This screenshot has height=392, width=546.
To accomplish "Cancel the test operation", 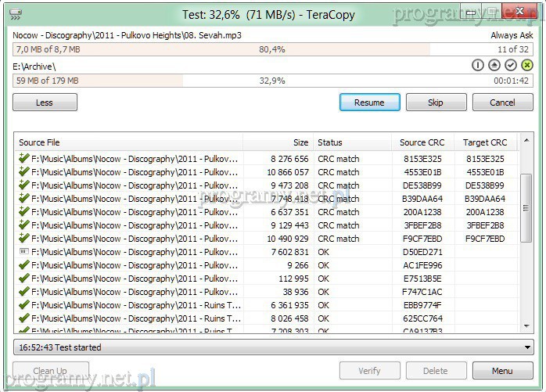I will (x=502, y=102).
